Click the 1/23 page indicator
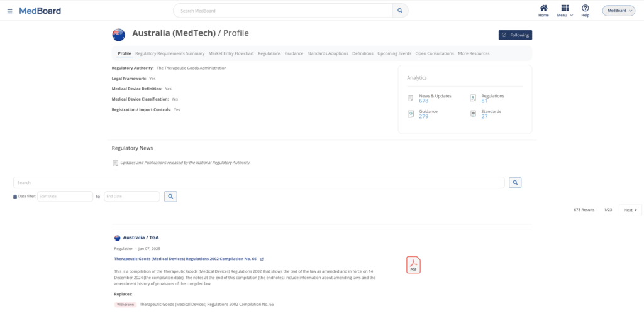Image resolution: width=644 pixels, height=316 pixels. click(x=608, y=210)
